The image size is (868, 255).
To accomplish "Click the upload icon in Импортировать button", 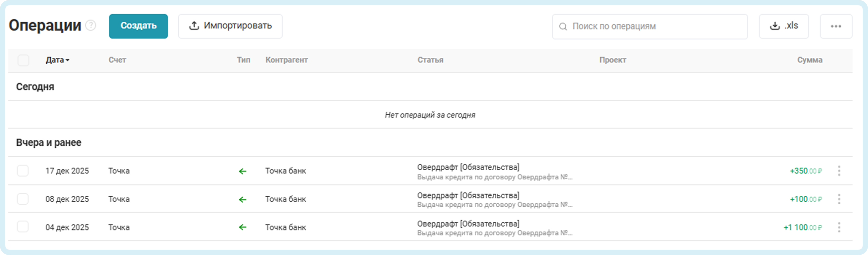I will (194, 26).
